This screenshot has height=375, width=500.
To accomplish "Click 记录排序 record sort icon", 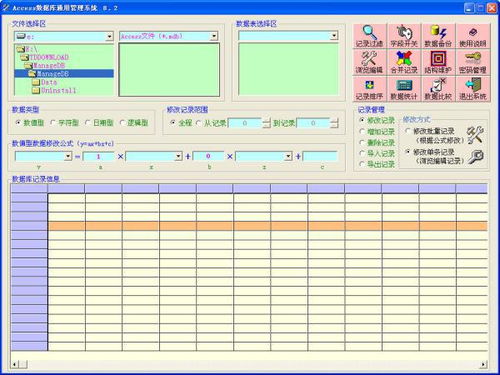I will click(x=370, y=89).
